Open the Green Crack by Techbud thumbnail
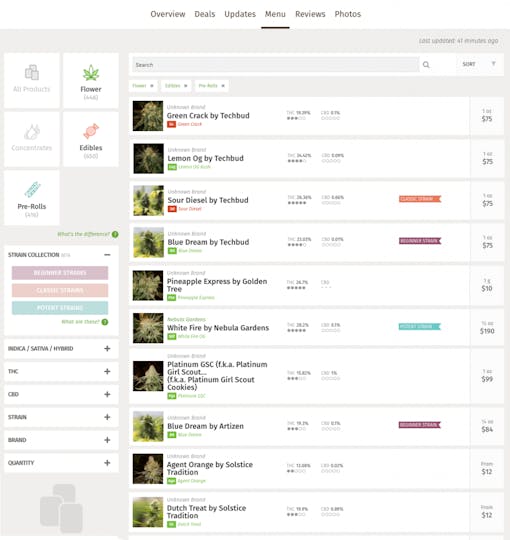The height and width of the screenshot is (540, 510). pyautogui.click(x=148, y=116)
